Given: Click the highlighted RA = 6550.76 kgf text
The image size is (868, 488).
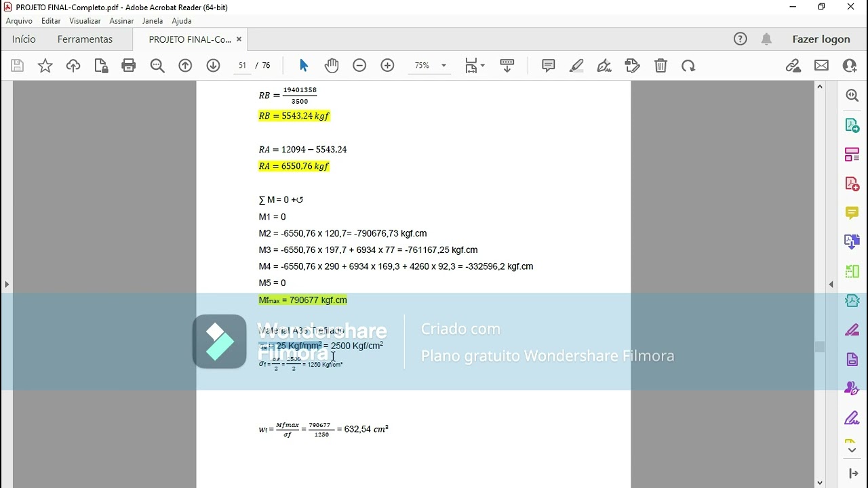Looking at the screenshot, I should click(294, 166).
